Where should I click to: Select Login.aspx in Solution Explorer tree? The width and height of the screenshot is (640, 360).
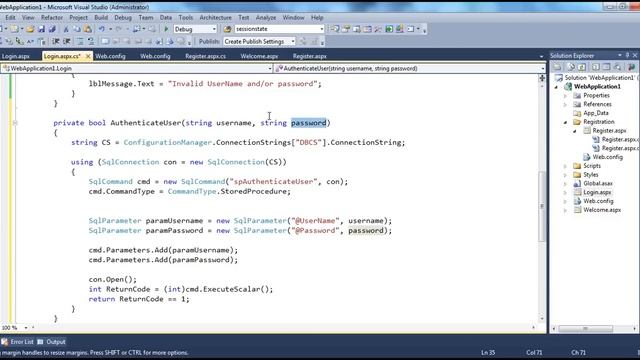click(597, 192)
